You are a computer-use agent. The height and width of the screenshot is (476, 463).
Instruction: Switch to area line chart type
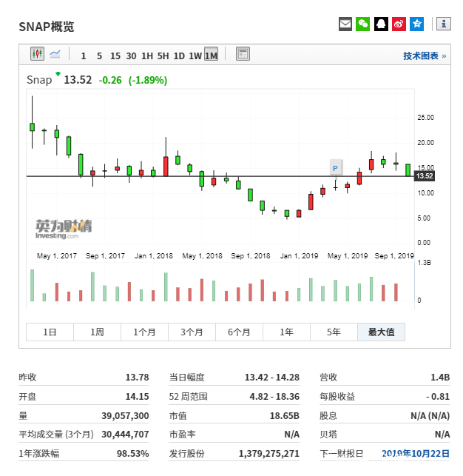55,54
